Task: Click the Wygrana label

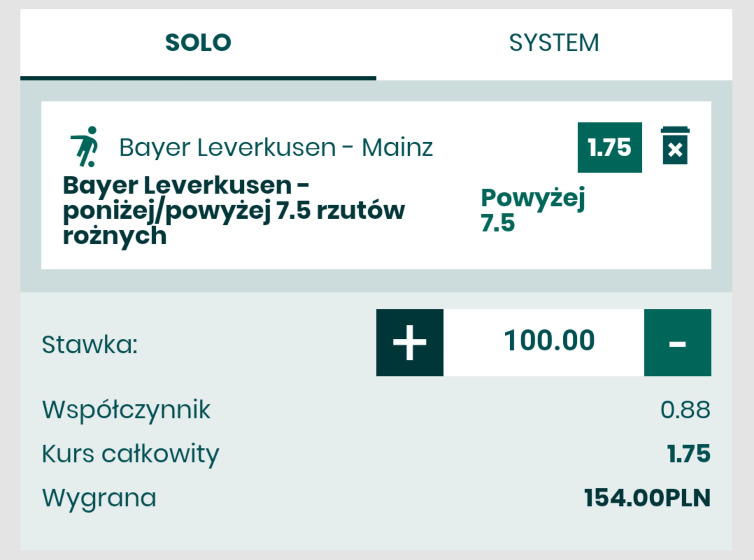Action: 99,498
